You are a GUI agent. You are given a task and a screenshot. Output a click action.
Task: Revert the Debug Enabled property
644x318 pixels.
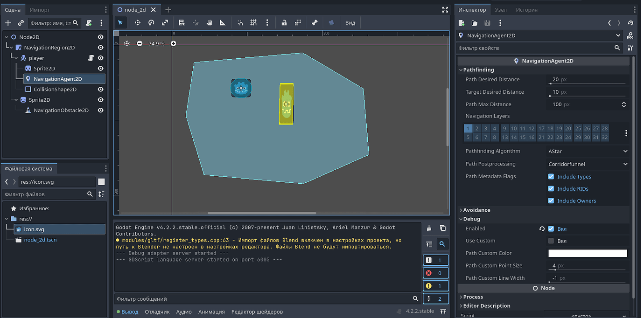pos(542,229)
